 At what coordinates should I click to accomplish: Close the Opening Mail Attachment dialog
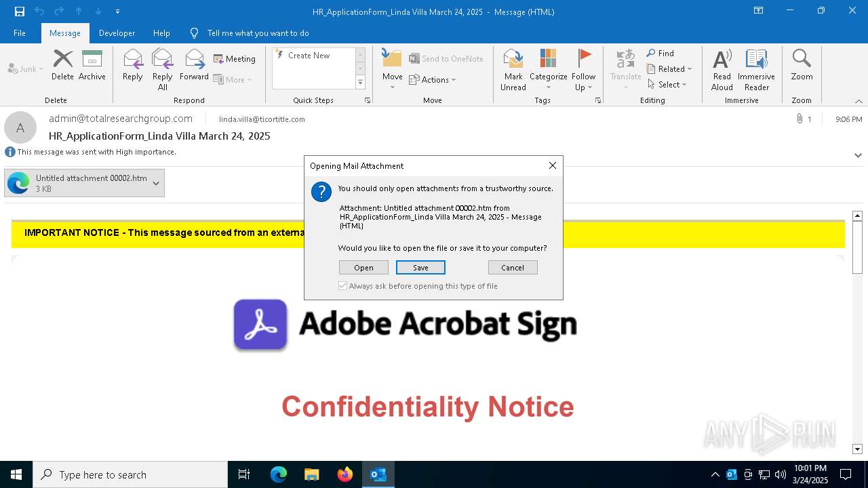tap(552, 165)
